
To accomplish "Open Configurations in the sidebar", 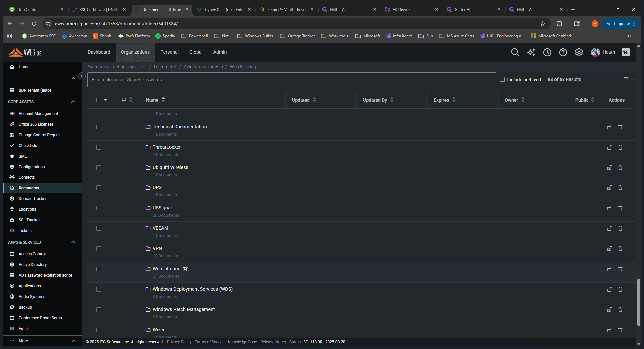I will 32,167.
